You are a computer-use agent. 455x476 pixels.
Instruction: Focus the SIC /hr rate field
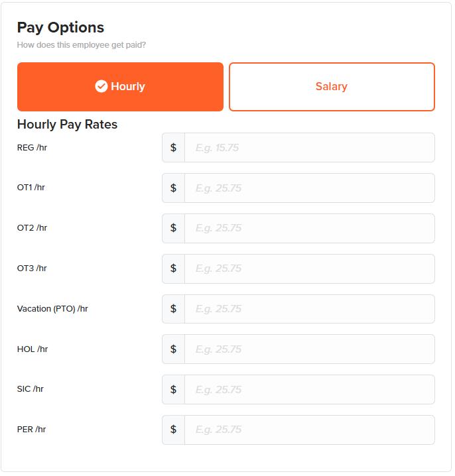(x=310, y=390)
